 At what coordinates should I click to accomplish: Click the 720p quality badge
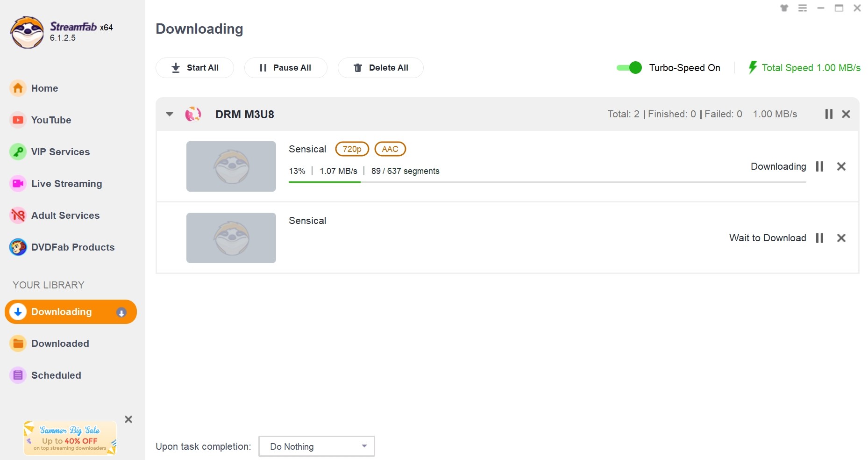click(352, 149)
